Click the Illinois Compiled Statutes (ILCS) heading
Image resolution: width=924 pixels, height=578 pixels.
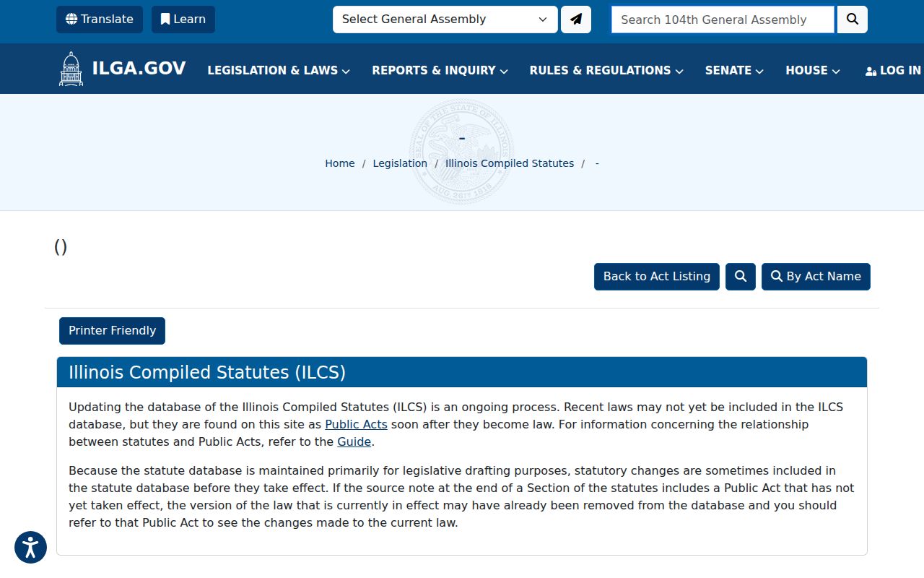click(207, 372)
